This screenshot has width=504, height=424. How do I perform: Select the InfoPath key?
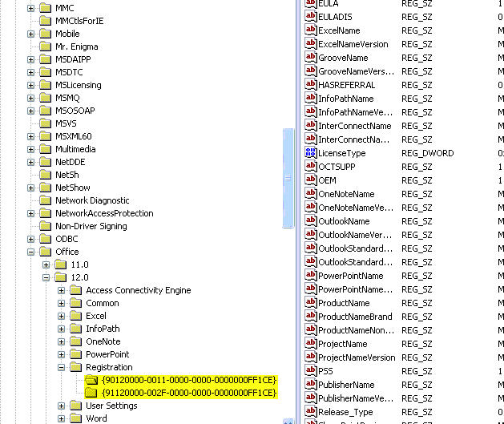coord(103,329)
